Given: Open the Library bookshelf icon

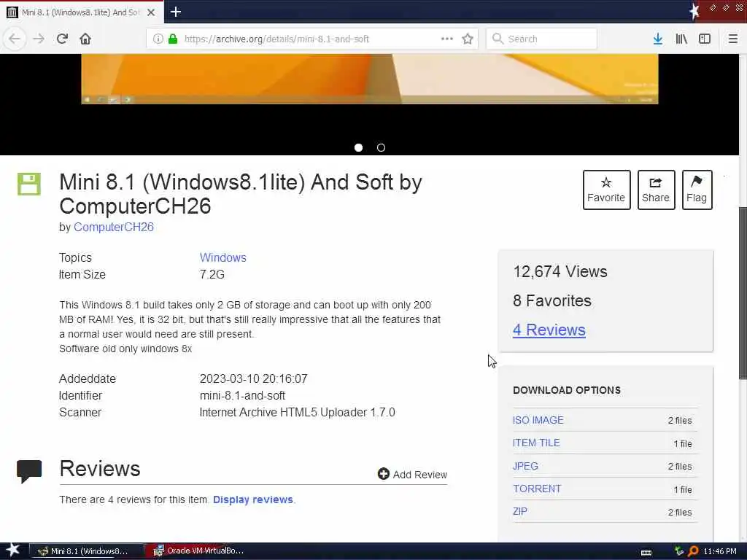Looking at the screenshot, I should click(681, 39).
